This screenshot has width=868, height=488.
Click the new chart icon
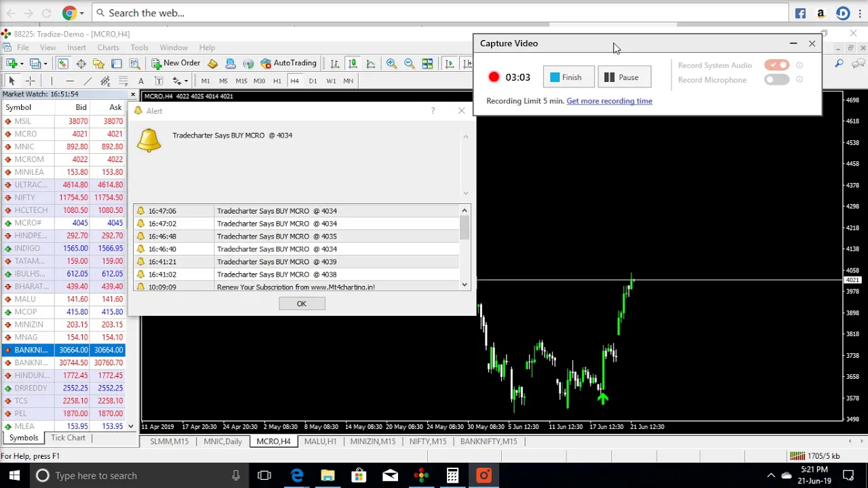(12, 64)
